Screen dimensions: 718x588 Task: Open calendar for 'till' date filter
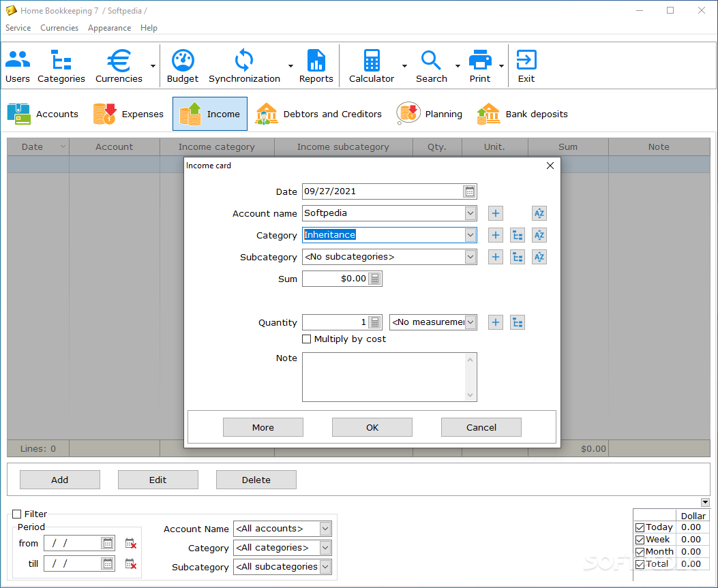[x=108, y=563]
